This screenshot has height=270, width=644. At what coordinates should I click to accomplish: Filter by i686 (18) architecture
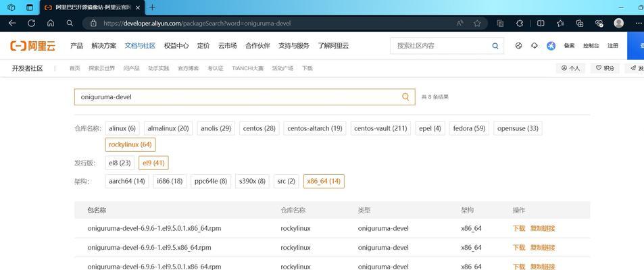(170, 181)
